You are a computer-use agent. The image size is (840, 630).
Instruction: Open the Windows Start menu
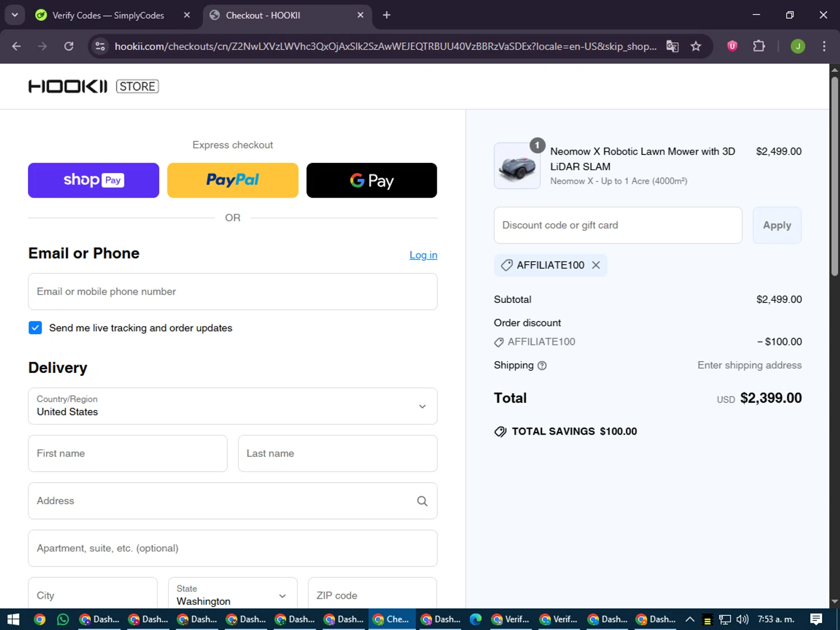pyautogui.click(x=13, y=619)
